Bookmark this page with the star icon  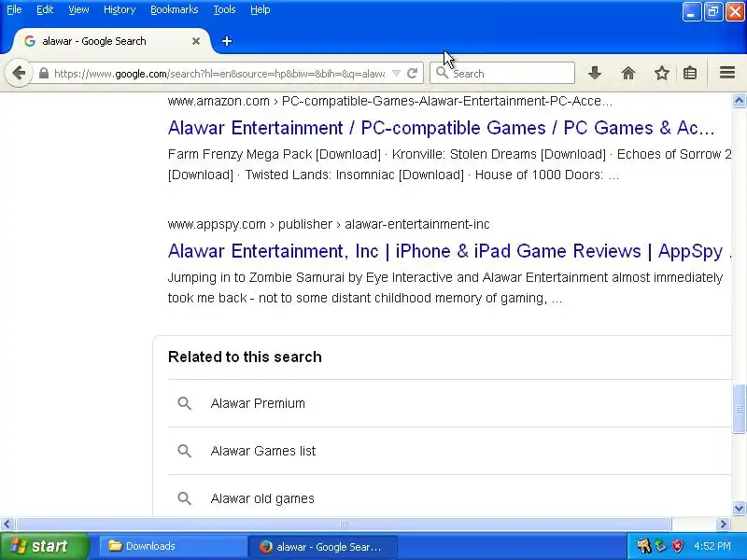pyautogui.click(x=661, y=74)
